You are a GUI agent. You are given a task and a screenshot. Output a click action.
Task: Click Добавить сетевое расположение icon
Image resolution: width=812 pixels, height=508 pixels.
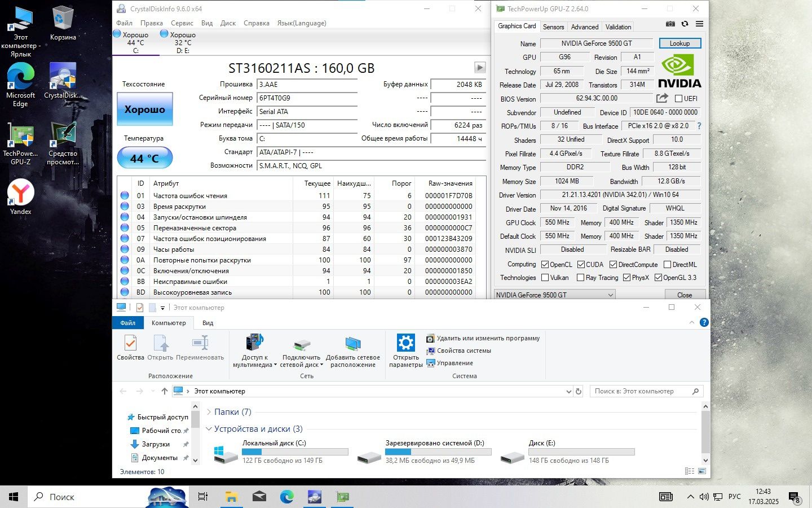353,344
